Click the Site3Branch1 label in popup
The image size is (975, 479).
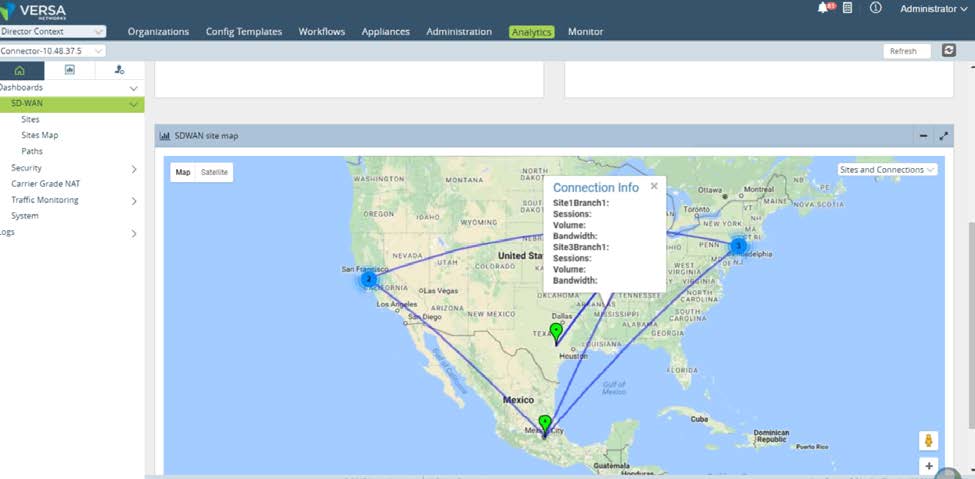[x=581, y=247]
